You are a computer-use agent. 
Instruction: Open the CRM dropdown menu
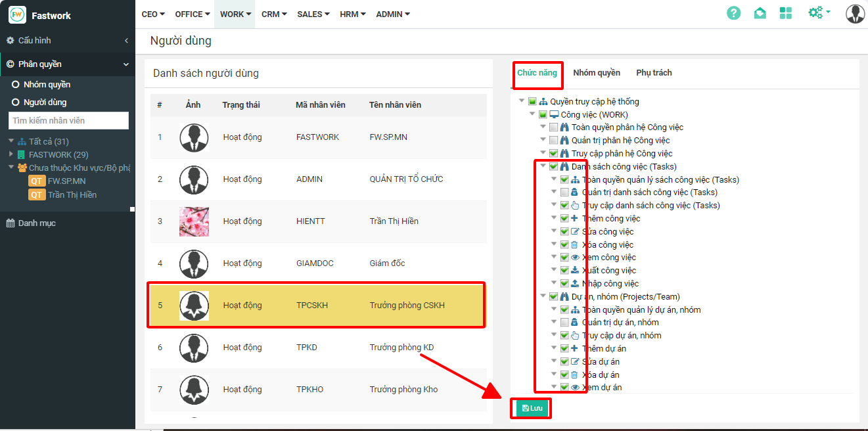(274, 14)
